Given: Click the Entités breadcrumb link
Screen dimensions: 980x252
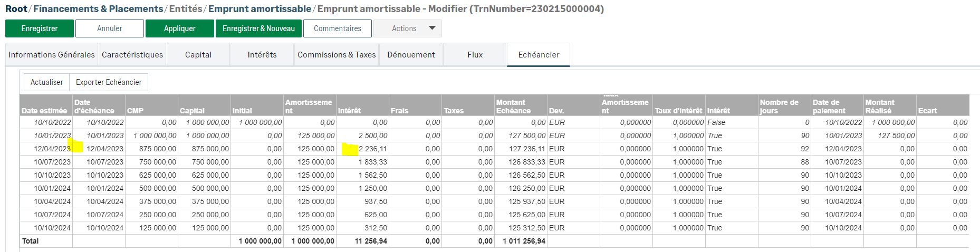Looking at the screenshot, I should (186, 9).
